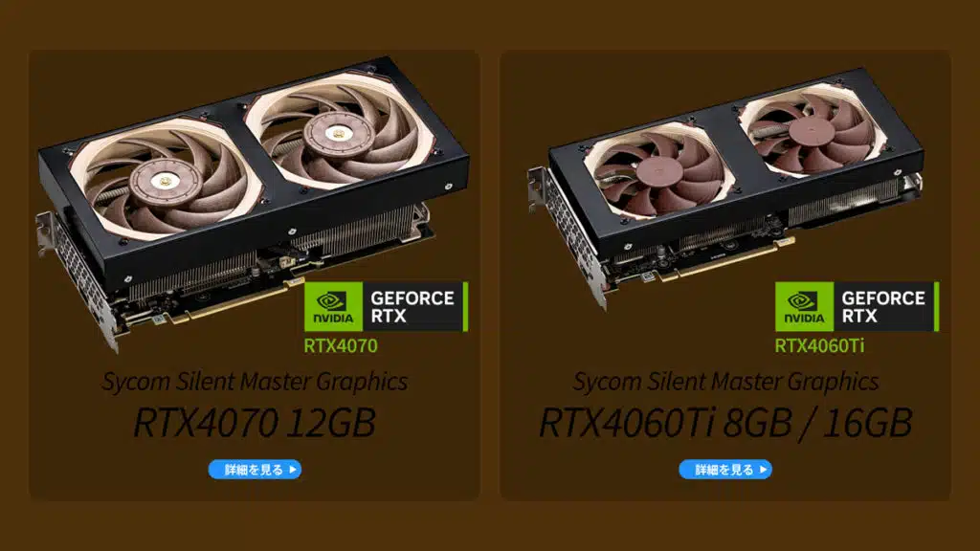
Task: Click the RTX4070 12GB product title
Action: tap(255, 423)
